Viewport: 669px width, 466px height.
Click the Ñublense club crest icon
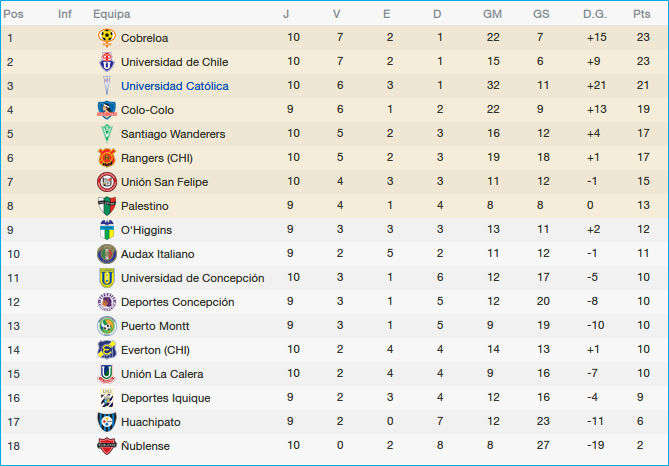click(106, 446)
